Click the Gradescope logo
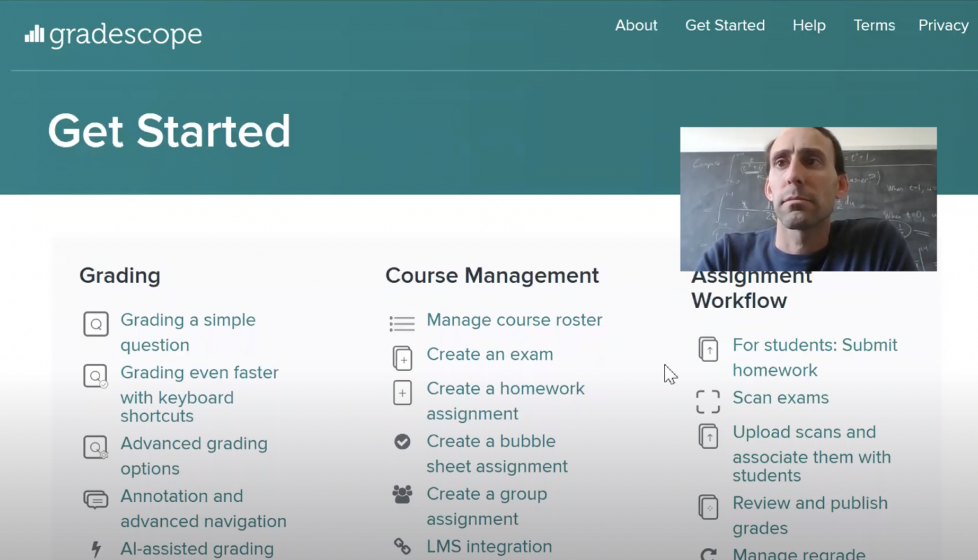This screenshot has height=560, width=978. pos(113,35)
